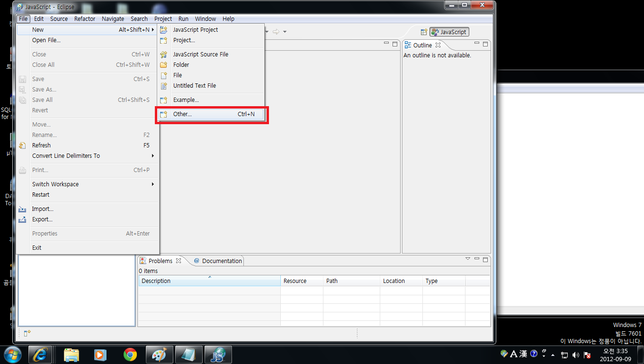Maximize the Outline panel
This screenshot has width=644, height=364.
(485, 44)
